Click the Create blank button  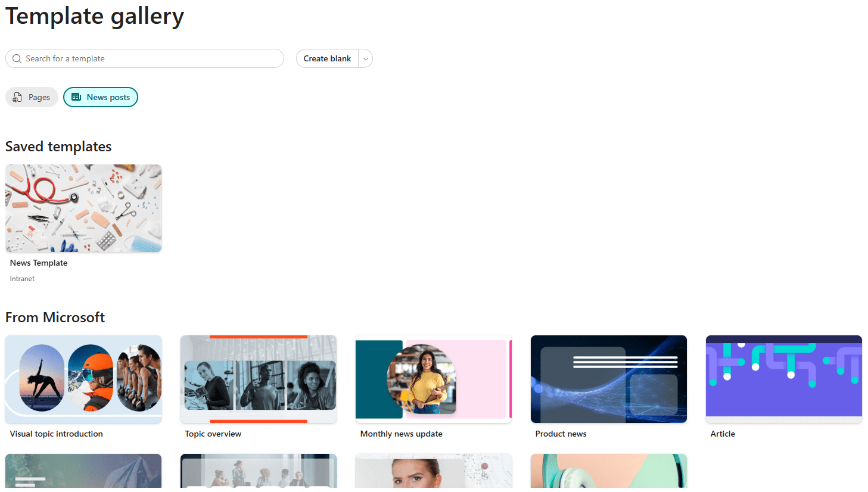point(327,58)
